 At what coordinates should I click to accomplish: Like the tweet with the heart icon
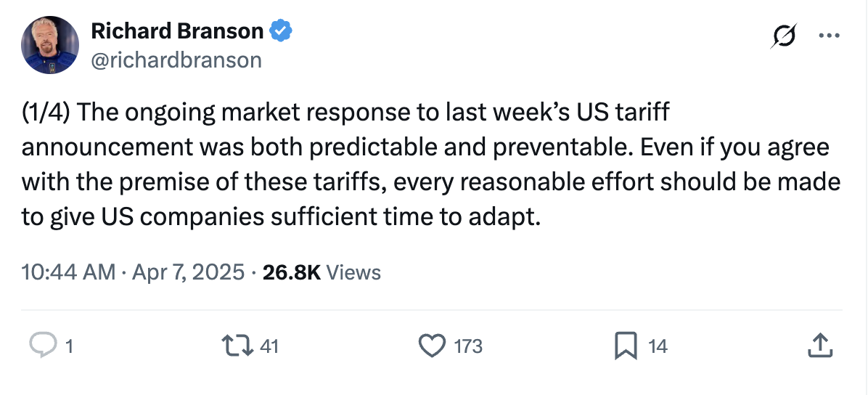click(x=432, y=346)
